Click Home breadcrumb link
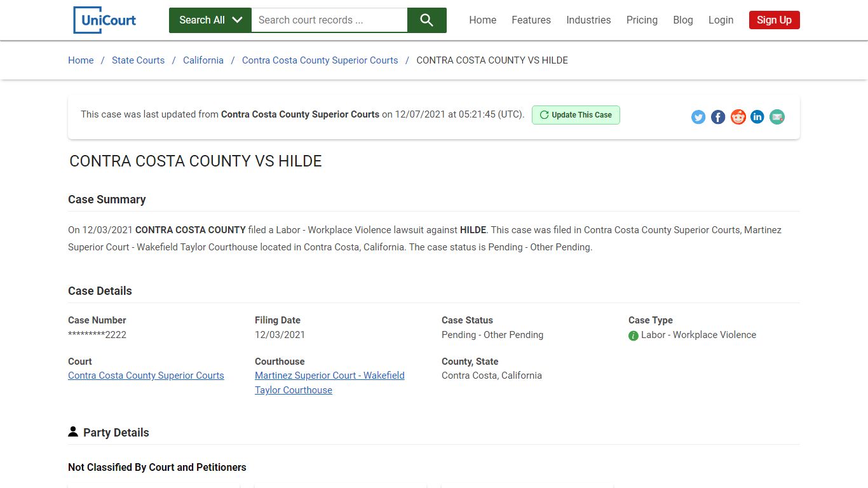The image size is (868, 488). click(x=81, y=60)
